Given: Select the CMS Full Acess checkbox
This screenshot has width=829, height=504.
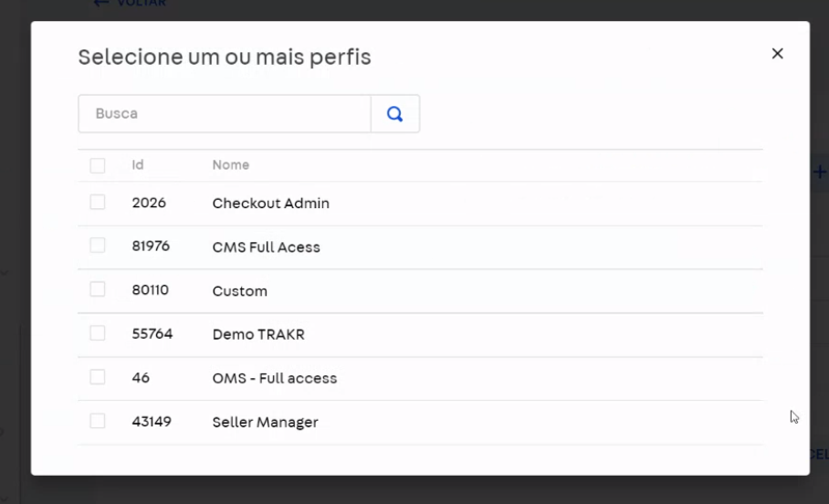Looking at the screenshot, I should 98,246.
